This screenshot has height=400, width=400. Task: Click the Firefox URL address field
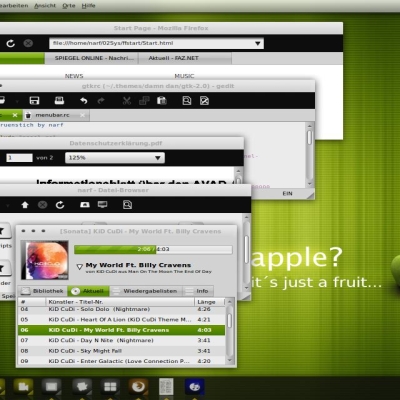(156, 43)
